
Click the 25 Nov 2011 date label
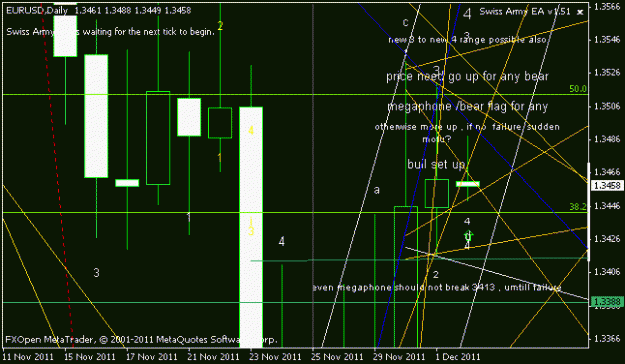[337, 356]
